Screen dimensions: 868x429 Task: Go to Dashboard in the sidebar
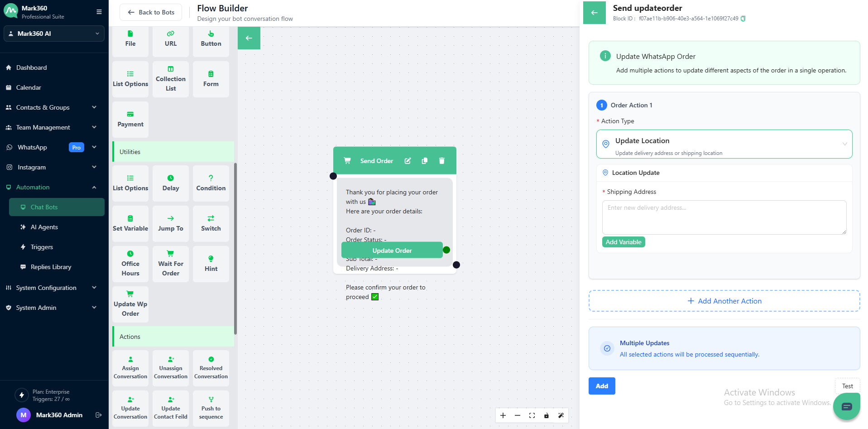pyautogui.click(x=31, y=67)
